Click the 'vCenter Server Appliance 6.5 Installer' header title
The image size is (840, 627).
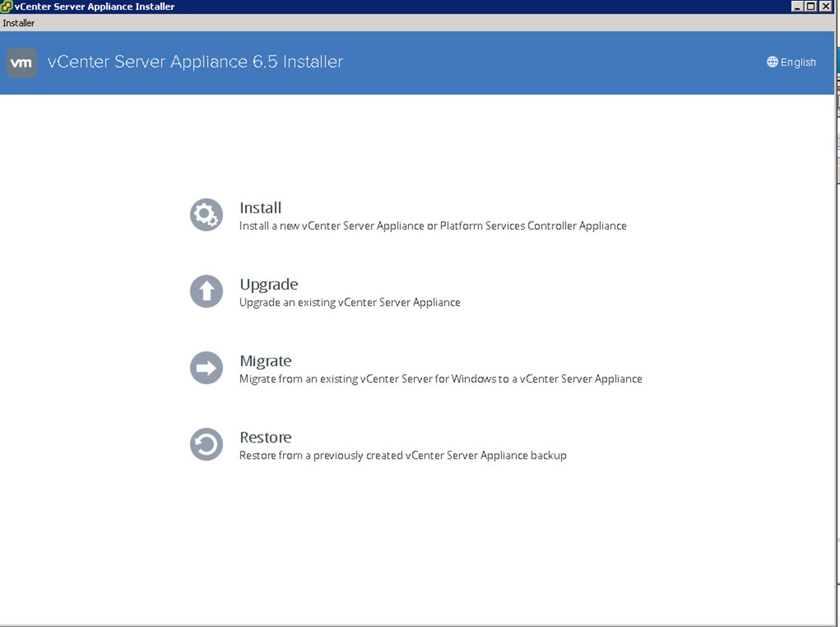pos(195,62)
